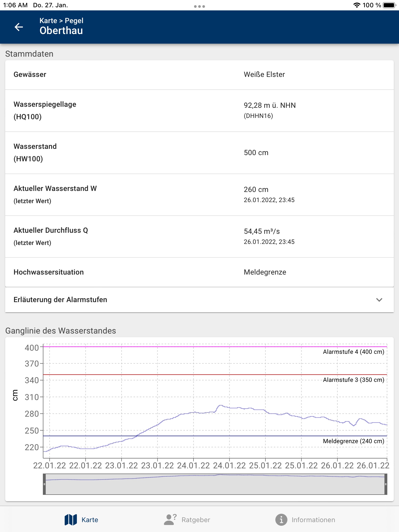Image resolution: width=399 pixels, height=532 pixels.
Task: Select the Weiße Elster value
Action: (264, 75)
